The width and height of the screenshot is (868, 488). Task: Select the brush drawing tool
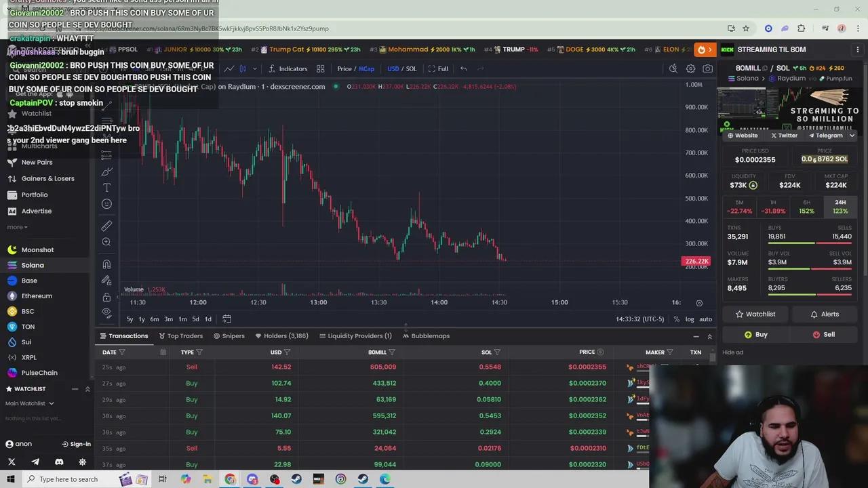106,171
